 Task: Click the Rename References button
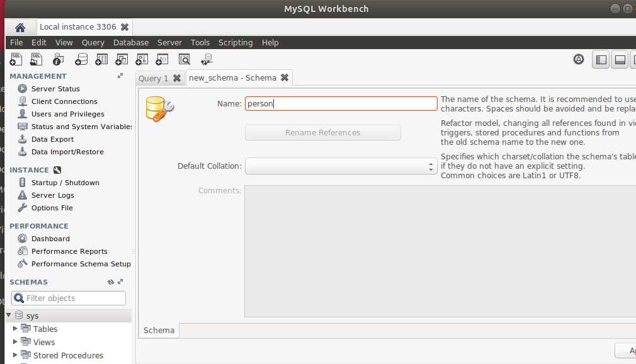click(x=322, y=132)
